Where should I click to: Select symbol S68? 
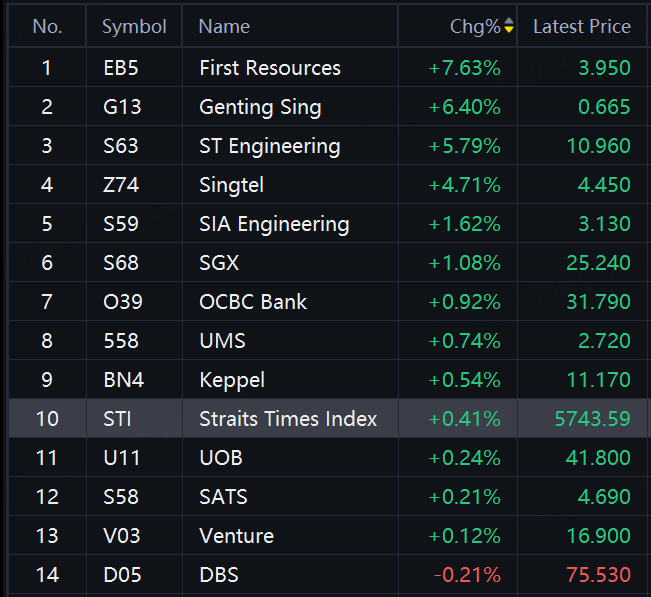(x=121, y=263)
